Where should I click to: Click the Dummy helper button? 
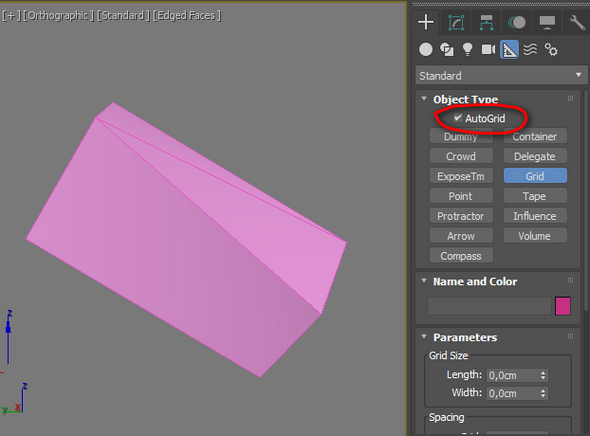tap(461, 136)
